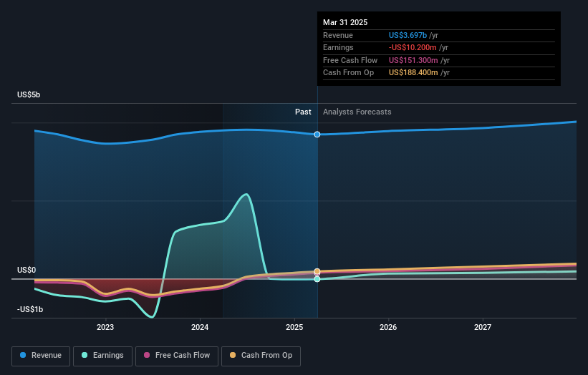Select the orange Cash From Op data point

pyautogui.click(x=317, y=271)
